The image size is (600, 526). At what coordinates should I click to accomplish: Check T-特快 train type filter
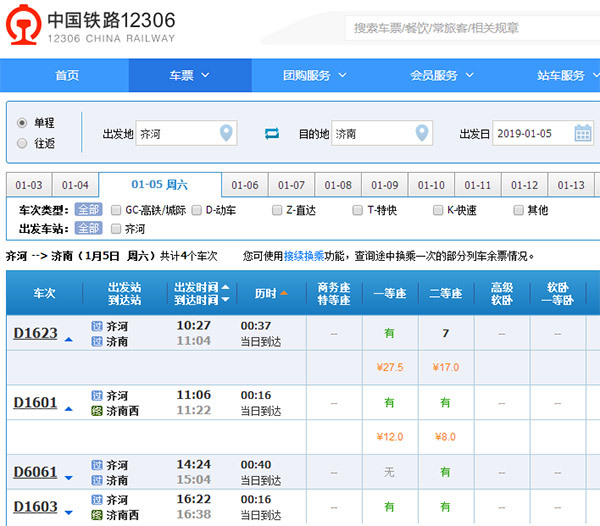[357, 210]
